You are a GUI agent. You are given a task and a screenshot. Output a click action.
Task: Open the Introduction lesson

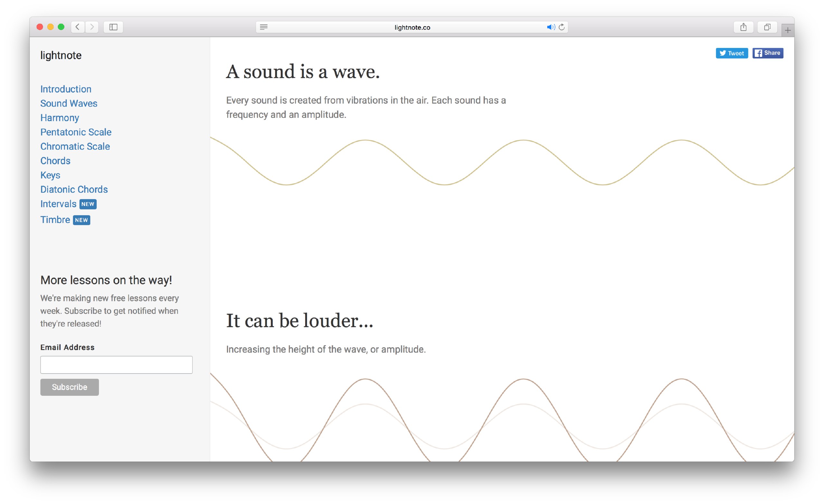(x=66, y=89)
